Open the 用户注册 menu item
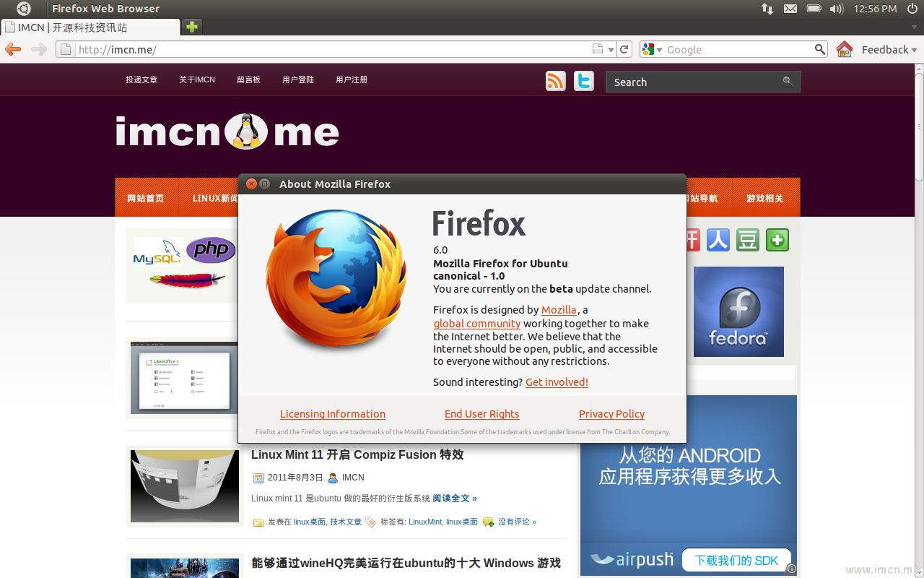This screenshot has height=578, width=924. [352, 79]
